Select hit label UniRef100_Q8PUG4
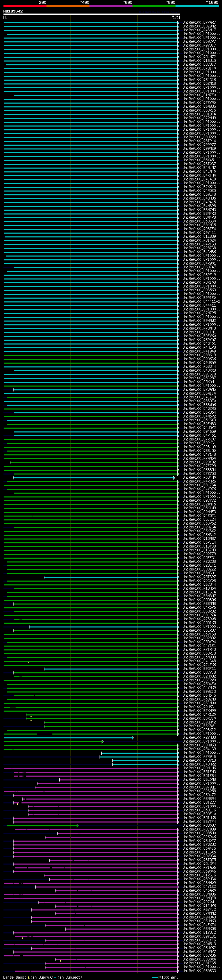 coord(199,879)
